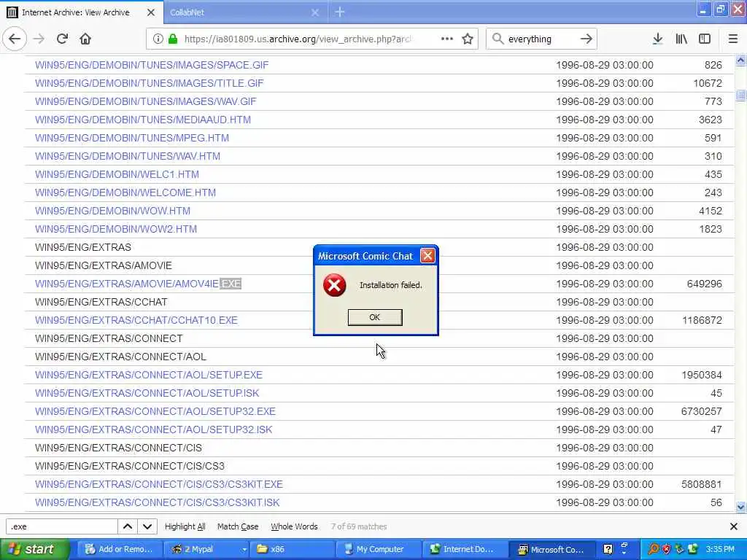This screenshot has width=747, height=560.
Task: Download the CCHAT10.EXE link
Action: 136,320
